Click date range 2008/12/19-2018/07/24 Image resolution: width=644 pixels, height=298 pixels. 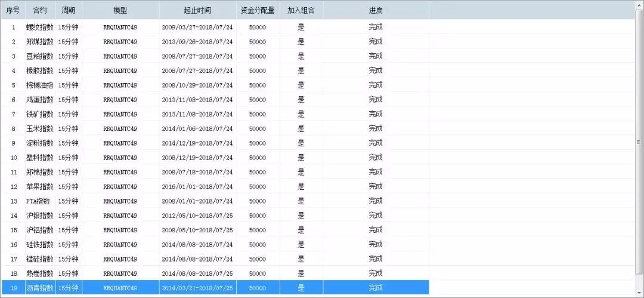pyautogui.click(x=197, y=158)
